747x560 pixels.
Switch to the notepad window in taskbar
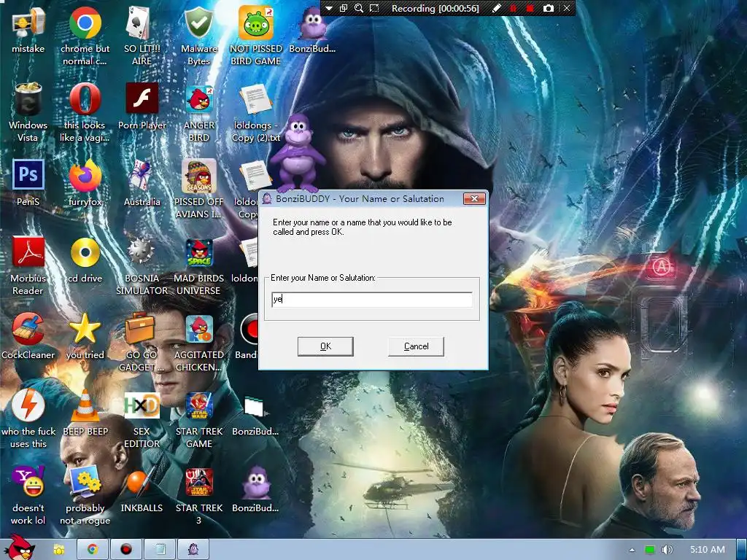click(160, 550)
